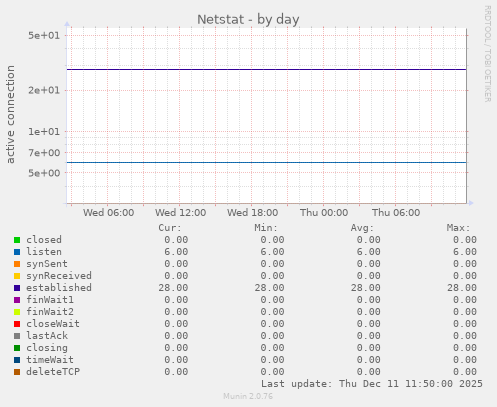Click the '7e+00' y-axis label
This screenshot has height=407, width=497.
[x=44, y=153]
